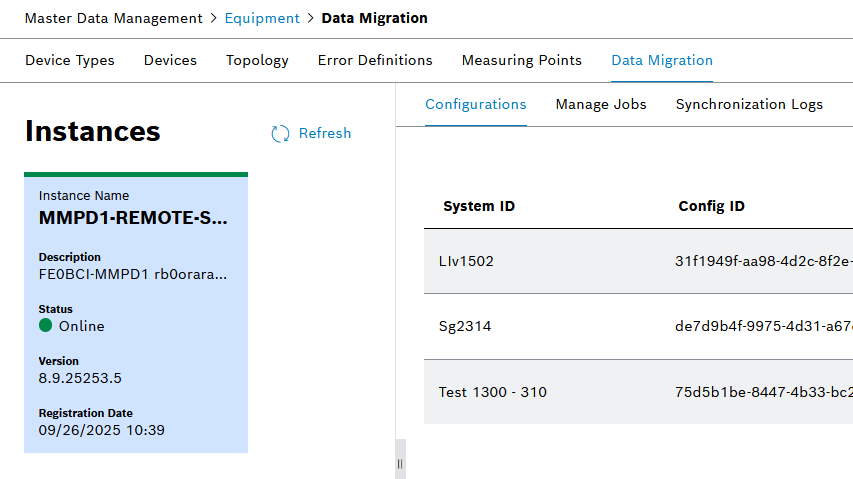Click the Instances heading

point(92,132)
